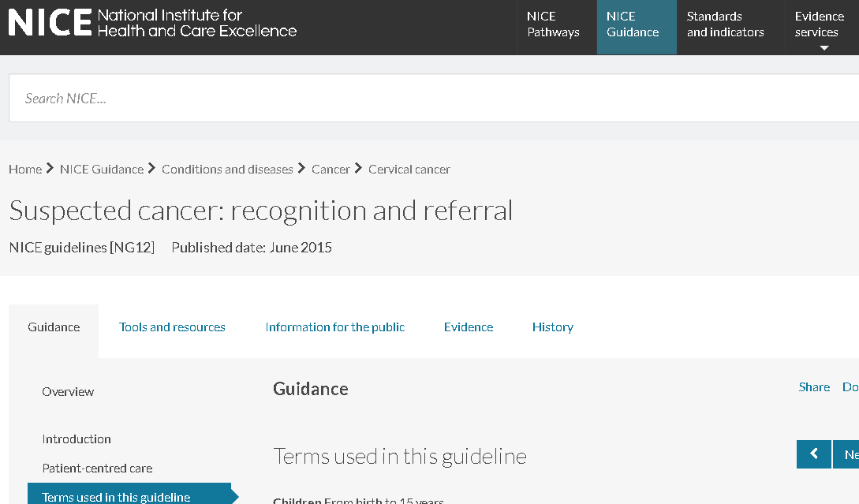Screen dimensions: 859x504
Task: Switch to the Evidence tab
Action: pos(469,327)
